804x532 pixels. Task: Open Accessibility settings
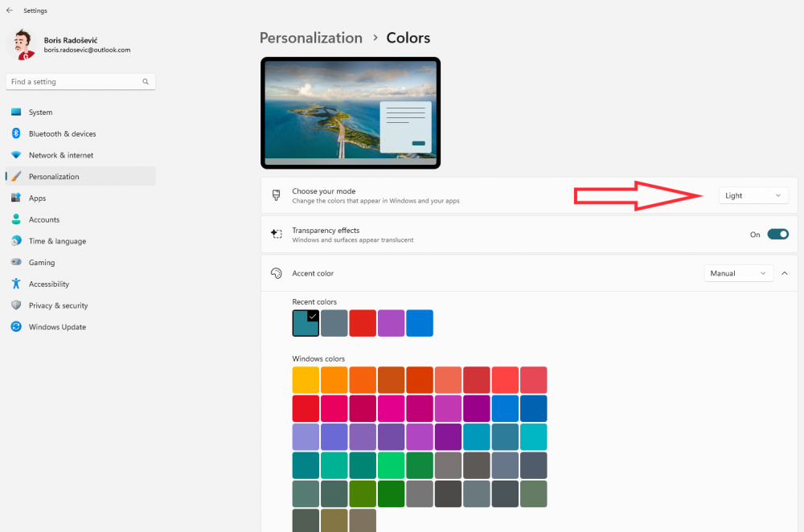pos(80,284)
